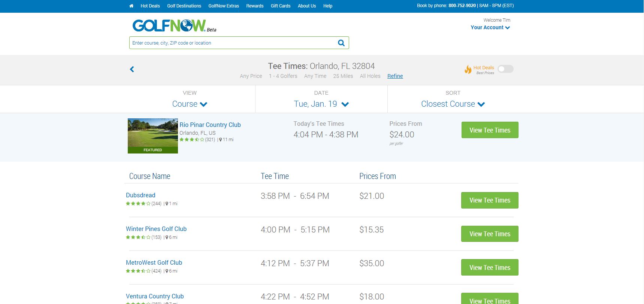Click the Hot Deals flame icon
This screenshot has height=304, width=644.
(468, 69)
